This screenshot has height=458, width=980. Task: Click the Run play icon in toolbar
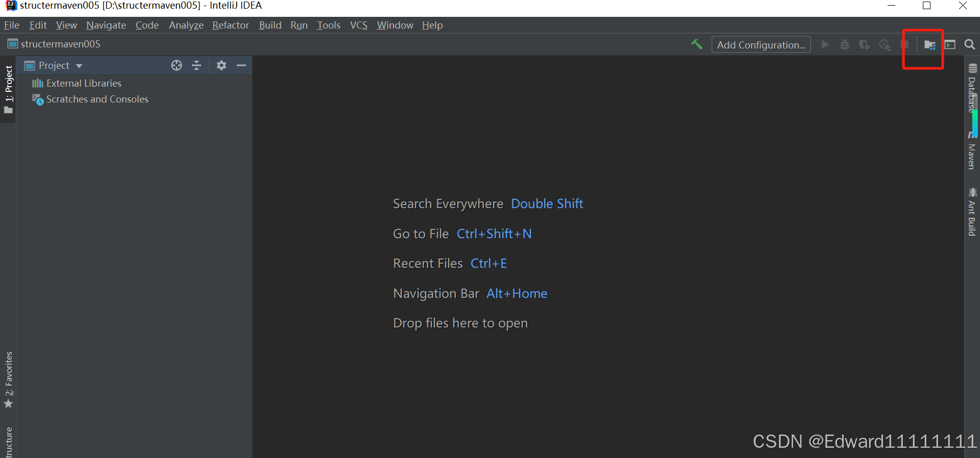pos(825,44)
